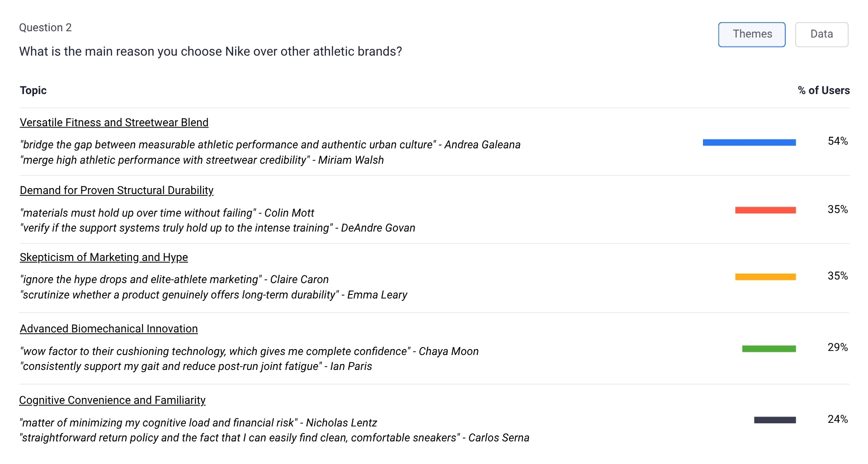
Task: Click the Claire Caron quote
Action: click(174, 279)
